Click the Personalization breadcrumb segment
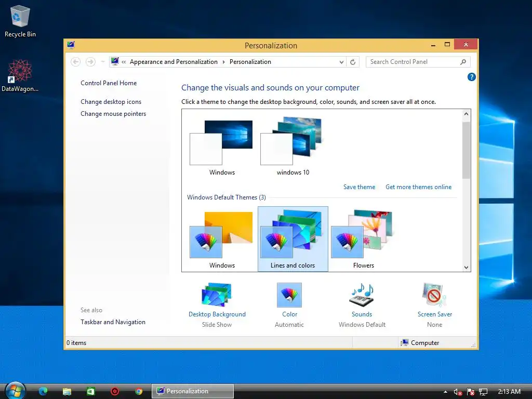This screenshot has height=399, width=532. 250,62
